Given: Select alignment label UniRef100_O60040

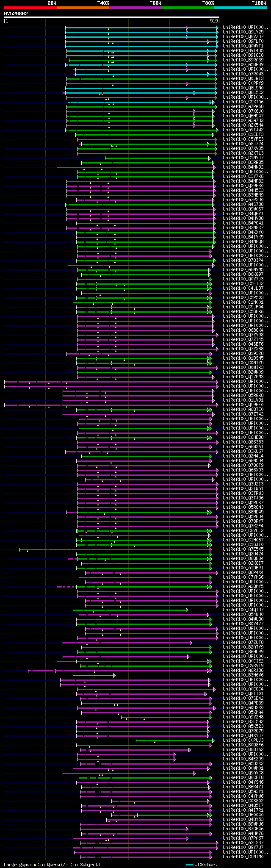Looking at the screenshot, I should 243,815.
